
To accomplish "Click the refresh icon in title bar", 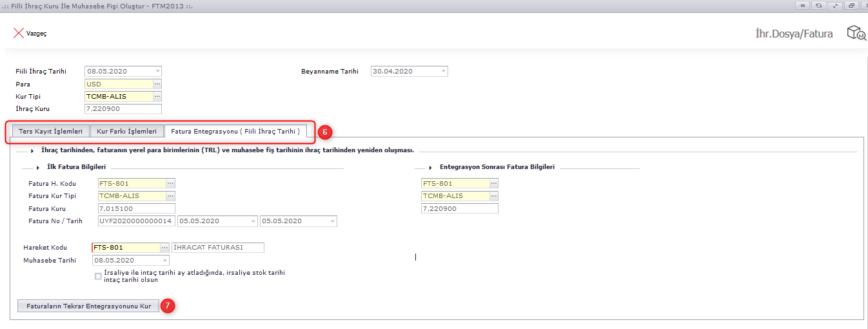I will pos(819,5).
